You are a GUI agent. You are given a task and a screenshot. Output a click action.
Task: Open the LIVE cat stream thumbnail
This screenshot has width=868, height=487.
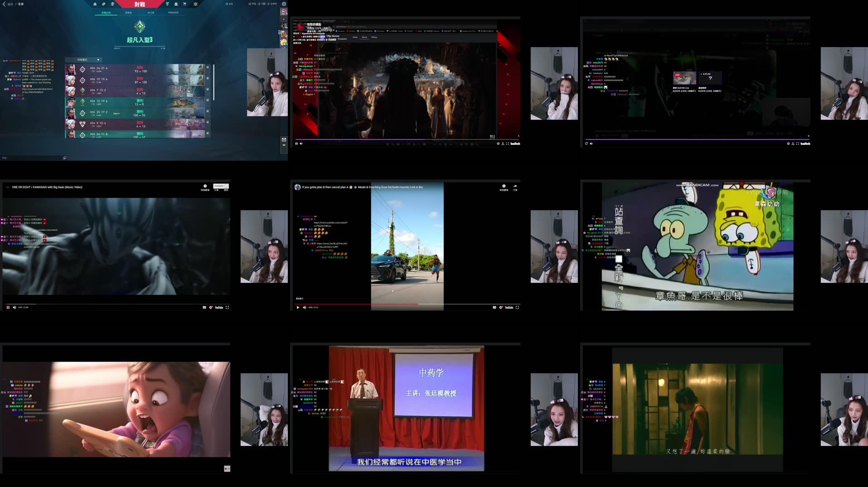coord(684,78)
